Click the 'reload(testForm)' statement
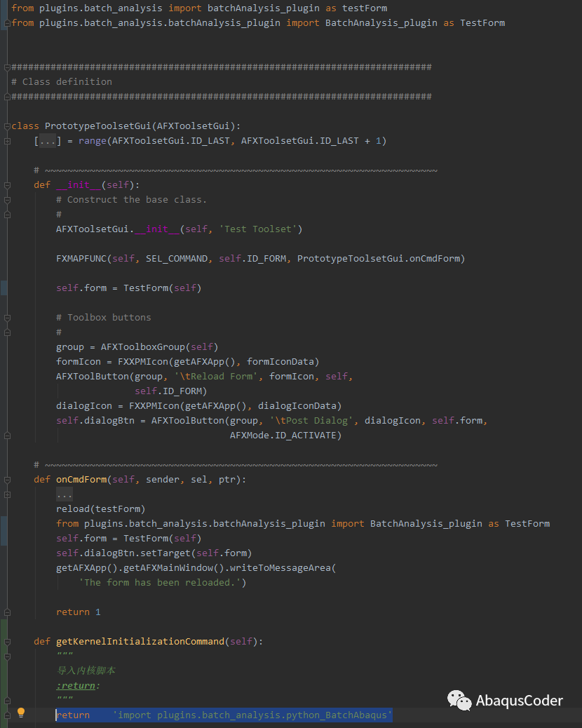 [101, 509]
